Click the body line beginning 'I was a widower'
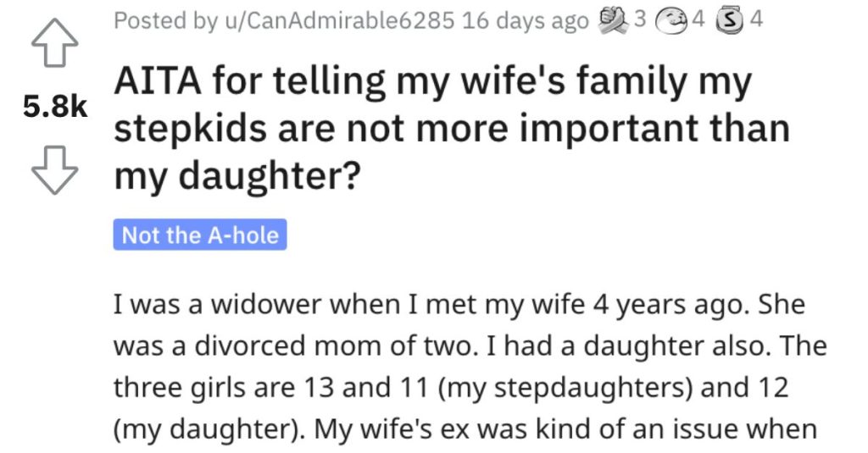This screenshot has height=453, width=868. tap(459, 305)
